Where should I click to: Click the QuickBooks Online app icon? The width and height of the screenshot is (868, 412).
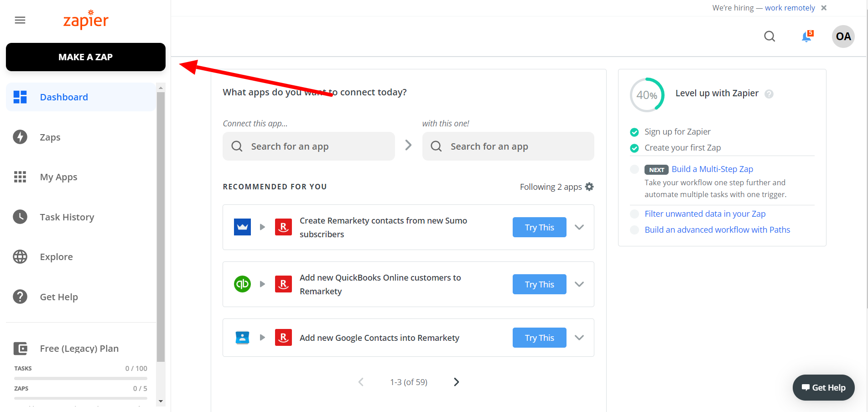[x=242, y=284]
